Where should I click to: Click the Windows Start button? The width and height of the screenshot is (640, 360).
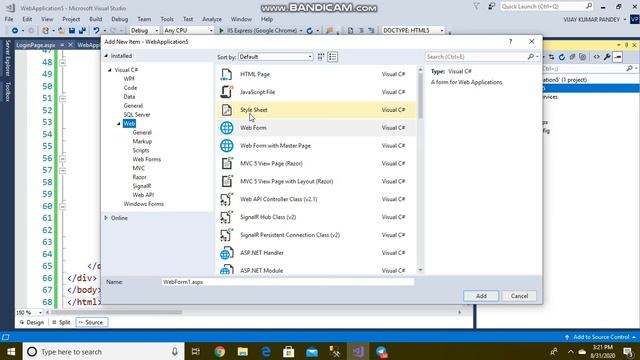click(x=11, y=352)
